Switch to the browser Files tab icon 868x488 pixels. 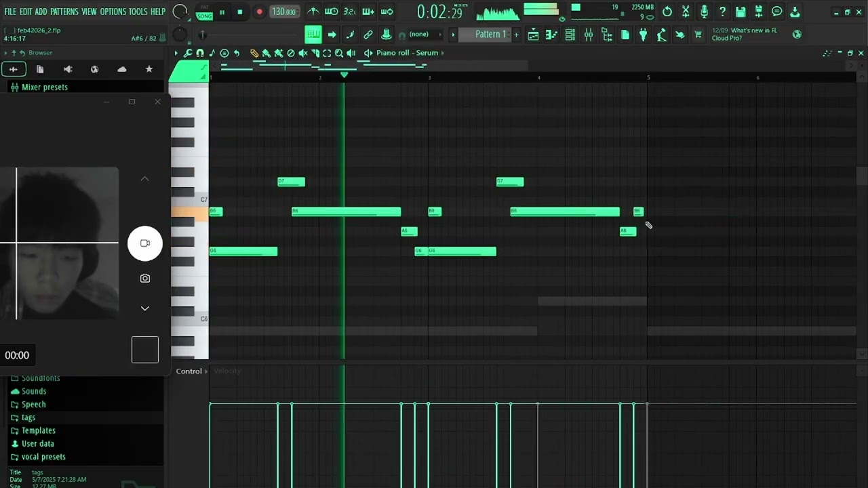point(40,69)
